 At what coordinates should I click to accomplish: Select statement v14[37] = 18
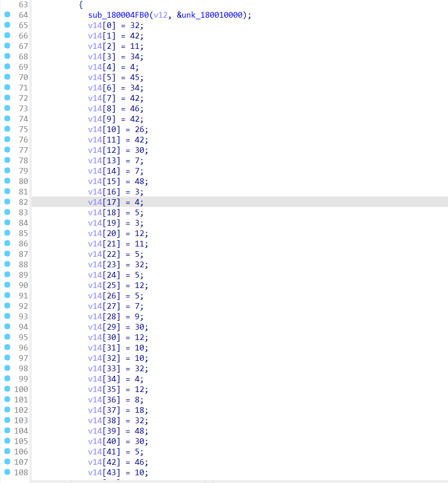click(x=118, y=410)
